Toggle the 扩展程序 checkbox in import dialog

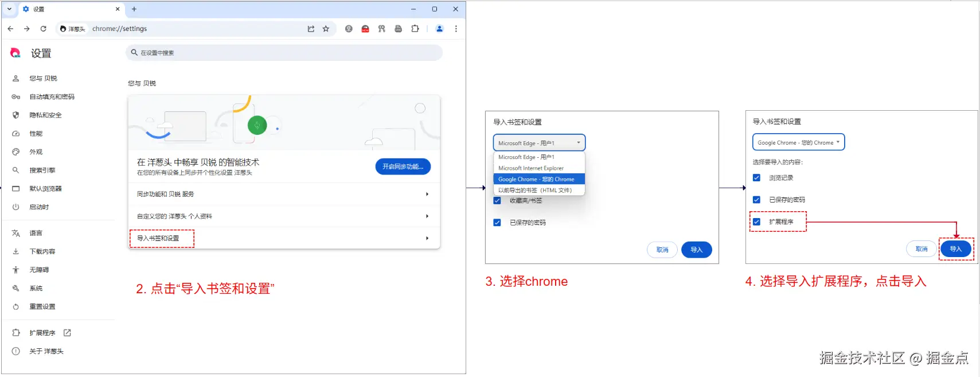point(756,221)
